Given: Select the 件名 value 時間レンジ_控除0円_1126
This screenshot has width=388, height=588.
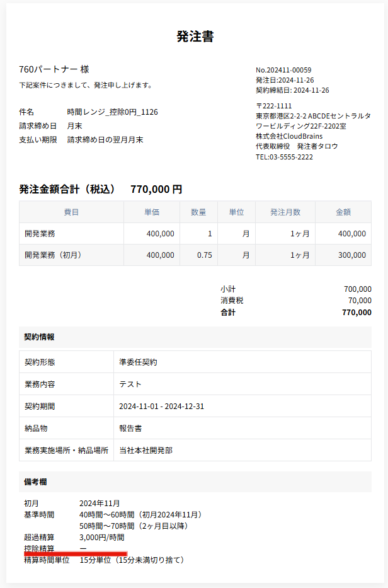Looking at the screenshot, I should click(113, 112).
